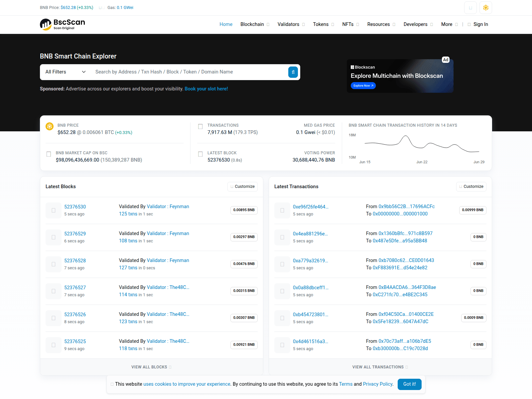Expand the More menu
The image size is (532, 399).
click(x=449, y=24)
